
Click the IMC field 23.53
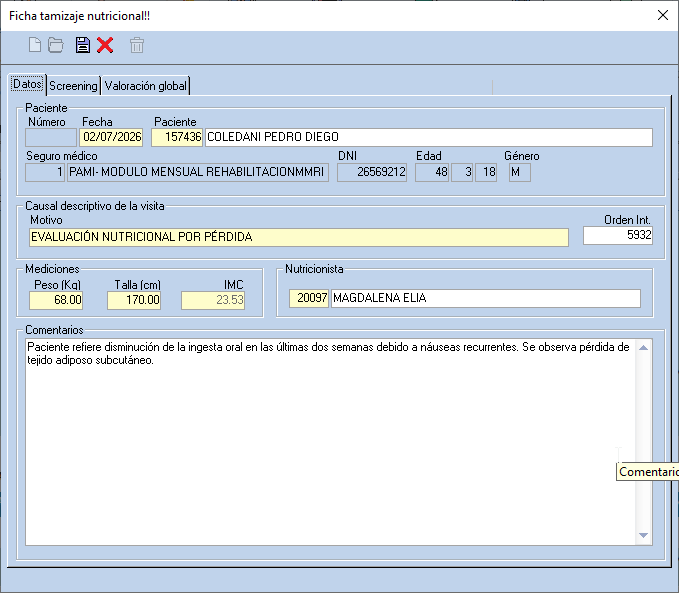click(x=213, y=300)
